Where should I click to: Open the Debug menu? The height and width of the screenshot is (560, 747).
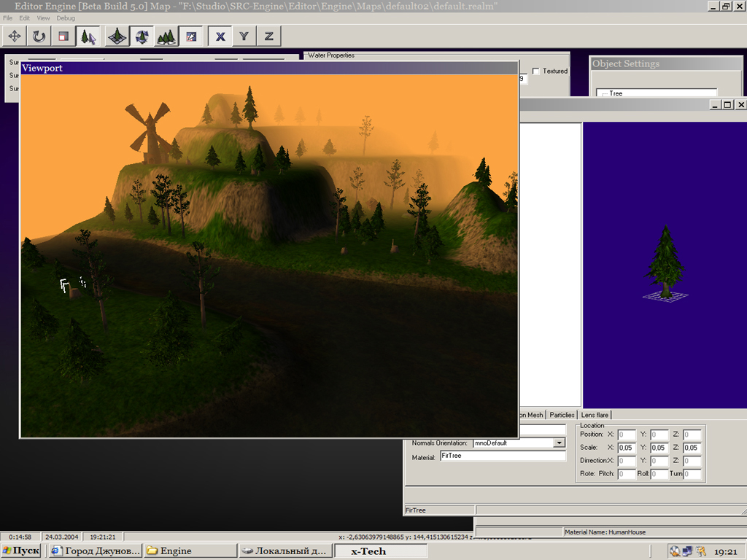pyautogui.click(x=66, y=17)
